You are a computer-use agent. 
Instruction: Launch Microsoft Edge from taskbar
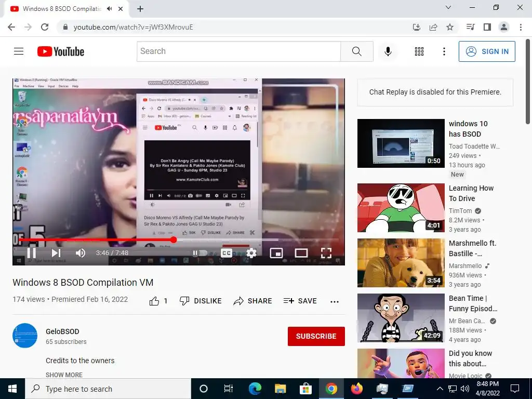pyautogui.click(x=255, y=389)
